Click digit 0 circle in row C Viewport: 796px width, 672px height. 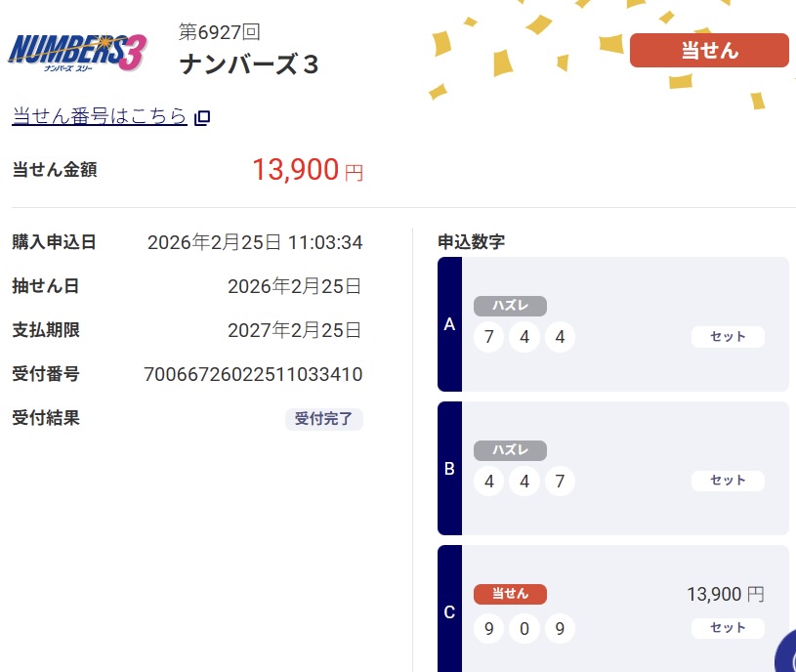pos(524,628)
